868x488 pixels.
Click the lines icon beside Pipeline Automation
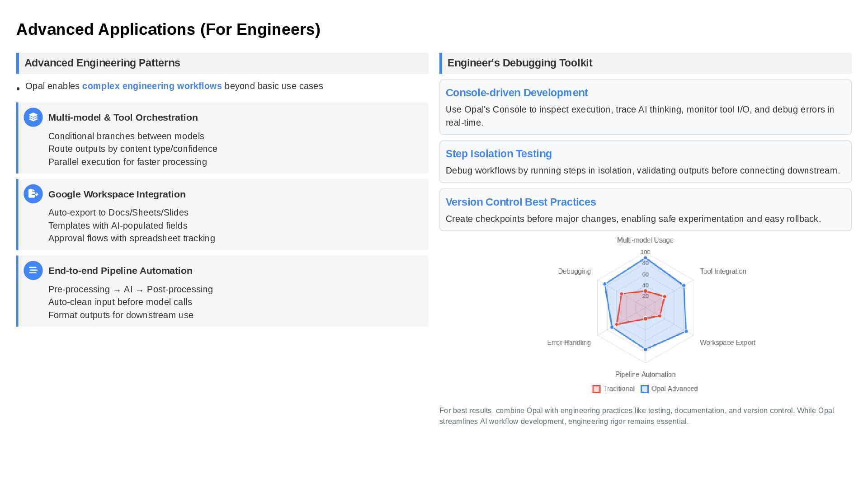(x=33, y=271)
